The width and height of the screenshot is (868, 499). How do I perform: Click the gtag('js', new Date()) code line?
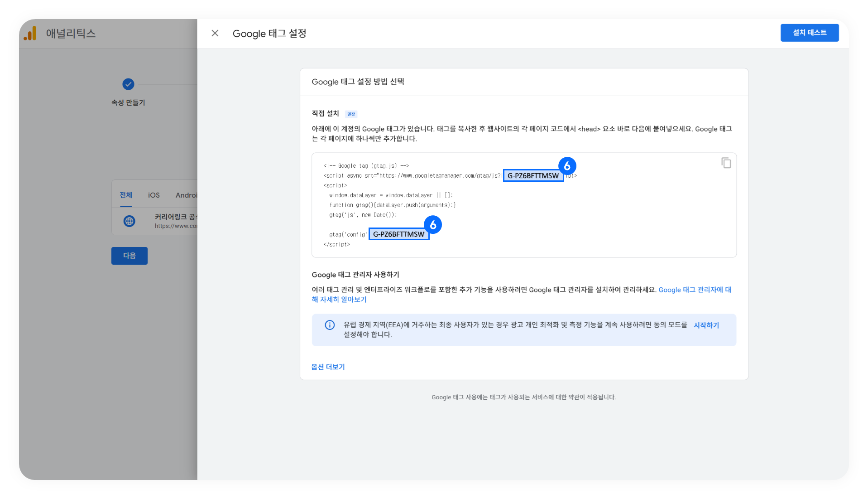[x=363, y=215]
